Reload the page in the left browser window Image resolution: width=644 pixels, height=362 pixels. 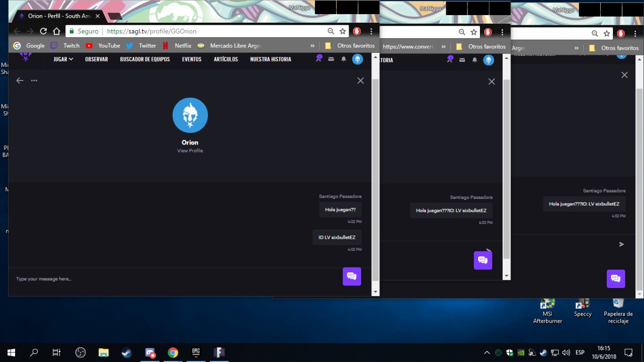[x=43, y=31]
